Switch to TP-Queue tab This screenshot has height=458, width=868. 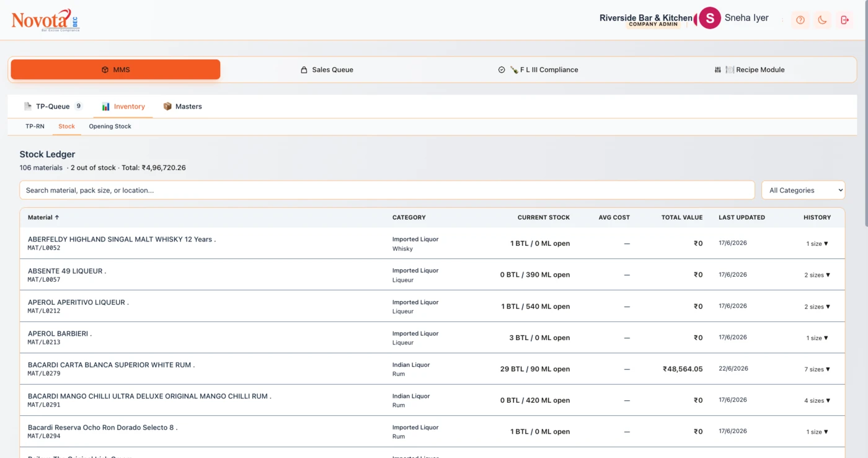(x=53, y=106)
